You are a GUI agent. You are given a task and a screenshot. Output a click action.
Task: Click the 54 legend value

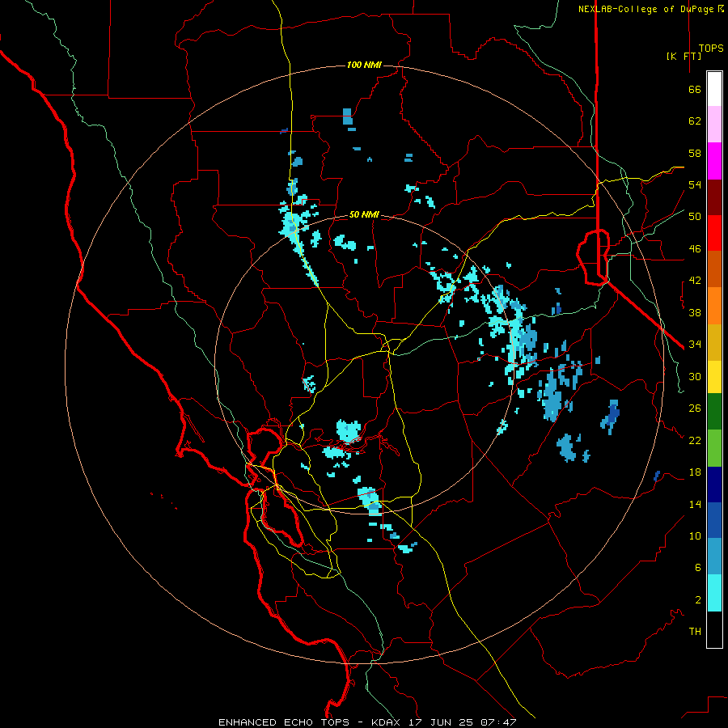tap(695, 184)
